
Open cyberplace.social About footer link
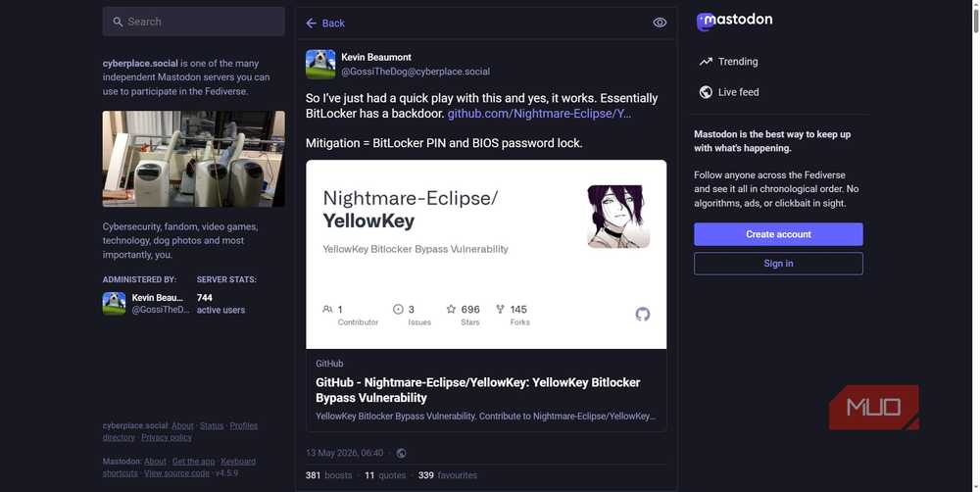click(182, 425)
